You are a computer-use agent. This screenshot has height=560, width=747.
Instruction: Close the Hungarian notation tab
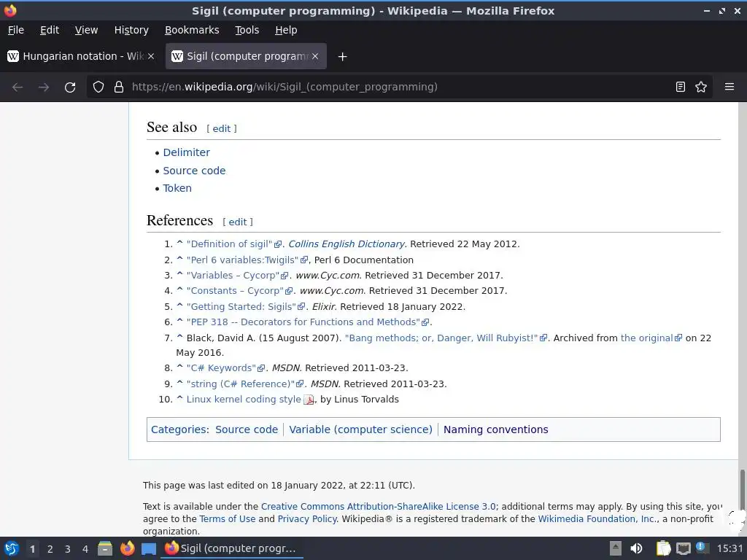click(x=151, y=56)
